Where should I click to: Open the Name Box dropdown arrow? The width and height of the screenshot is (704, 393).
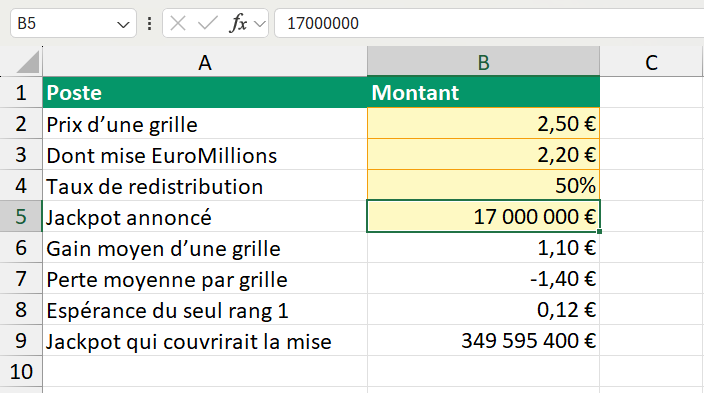[123, 24]
